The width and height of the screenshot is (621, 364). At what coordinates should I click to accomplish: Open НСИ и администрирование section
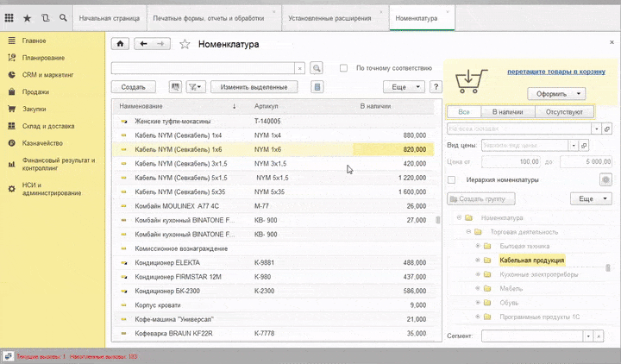click(x=52, y=189)
